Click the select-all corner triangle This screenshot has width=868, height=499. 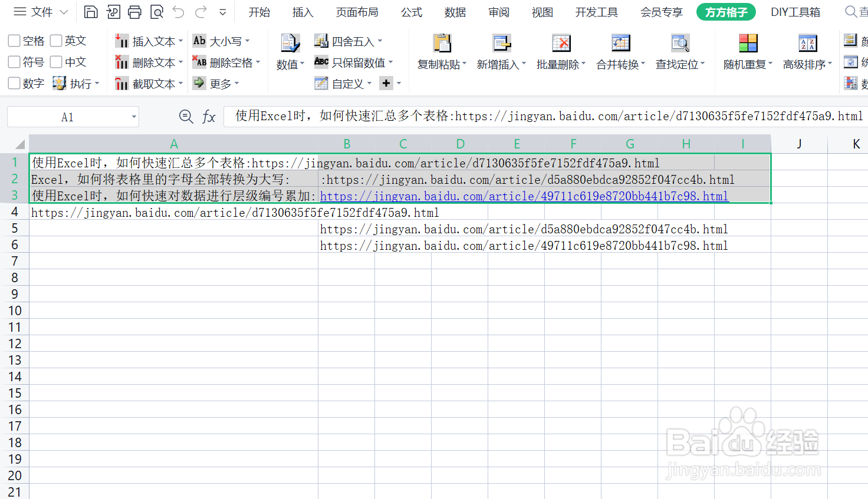(20, 144)
